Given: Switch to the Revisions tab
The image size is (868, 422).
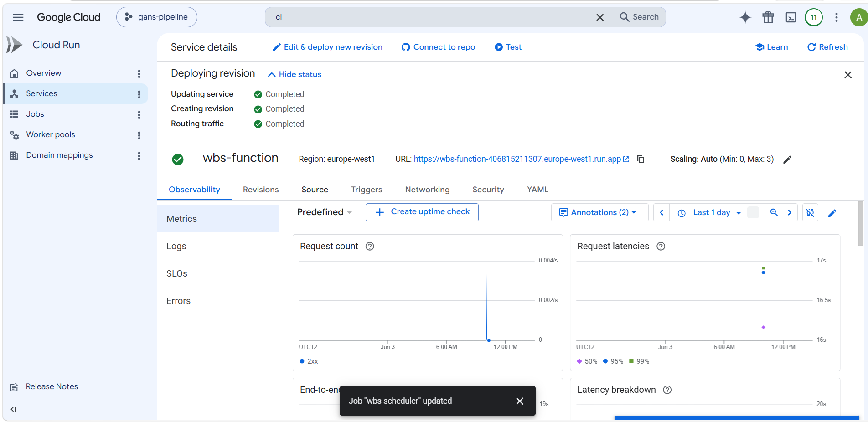Looking at the screenshot, I should (x=261, y=190).
